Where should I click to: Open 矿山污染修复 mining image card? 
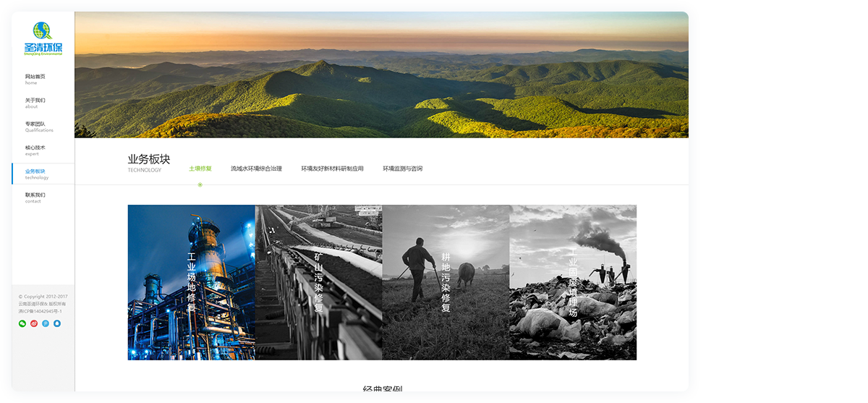coord(318,282)
